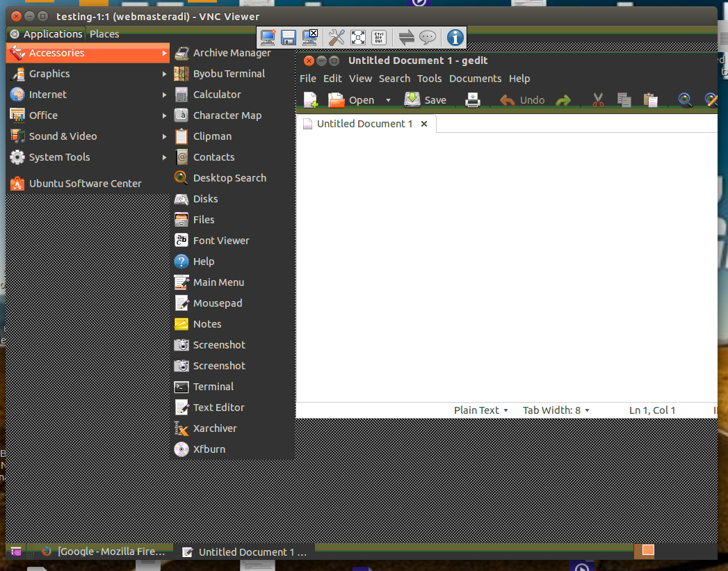This screenshot has width=728, height=571.
Task: Open gedit File menu
Action: (308, 79)
